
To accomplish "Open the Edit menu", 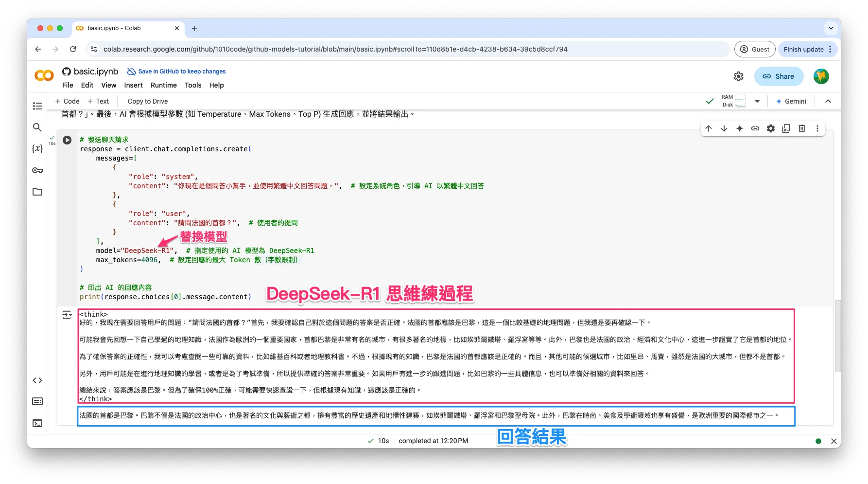I will click(87, 85).
